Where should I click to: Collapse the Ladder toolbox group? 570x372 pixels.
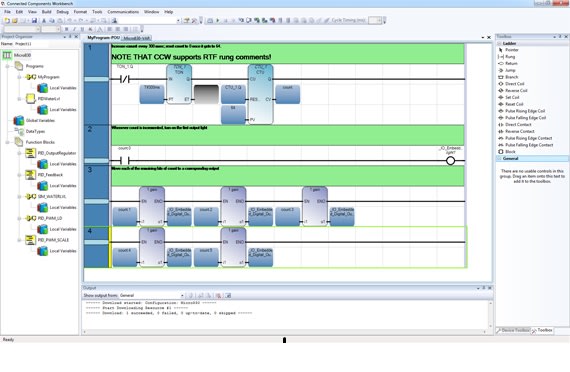tap(499, 43)
